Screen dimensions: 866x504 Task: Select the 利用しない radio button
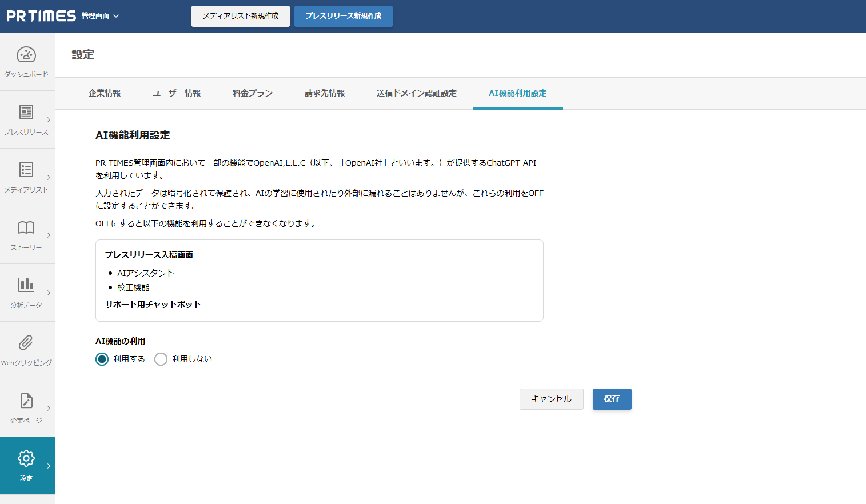click(x=161, y=359)
